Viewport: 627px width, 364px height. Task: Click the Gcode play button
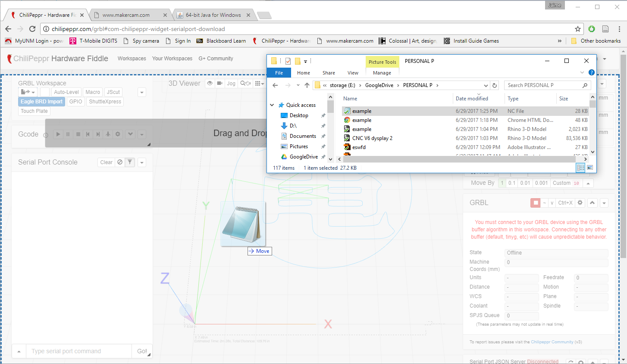click(58, 134)
